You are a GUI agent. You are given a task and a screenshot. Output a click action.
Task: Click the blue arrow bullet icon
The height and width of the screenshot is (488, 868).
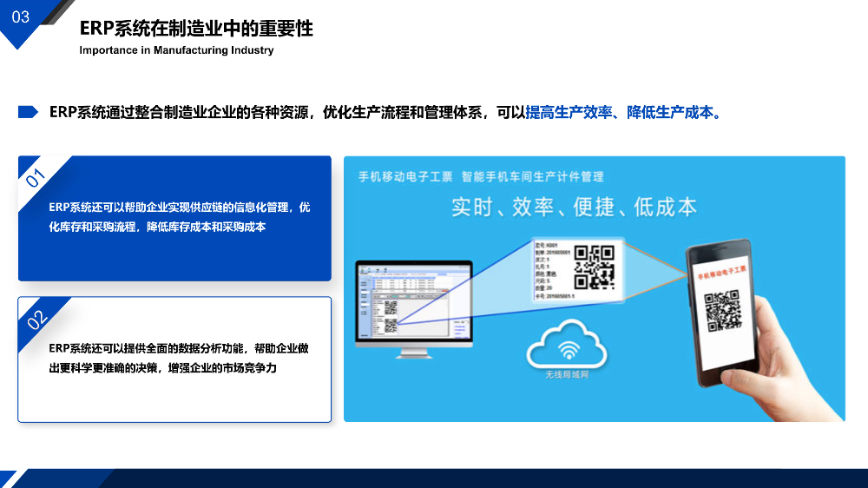[28, 112]
